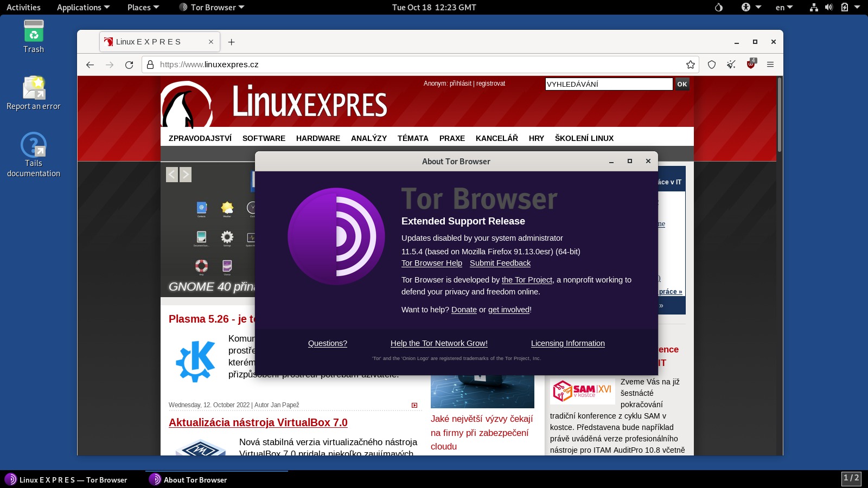
Task: Open the Questions? link
Action: coord(328,343)
